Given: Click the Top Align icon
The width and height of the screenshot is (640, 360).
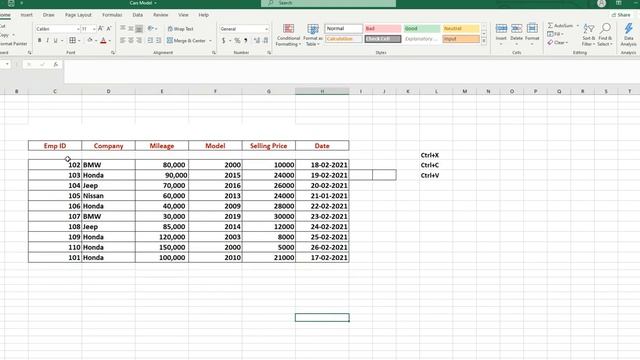Looking at the screenshot, I should tap(123, 29).
